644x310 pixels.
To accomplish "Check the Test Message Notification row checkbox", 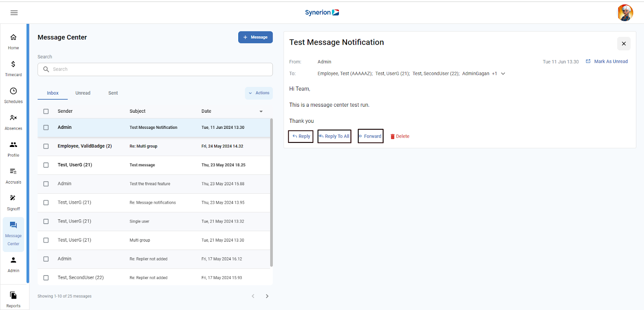I will coord(46,127).
